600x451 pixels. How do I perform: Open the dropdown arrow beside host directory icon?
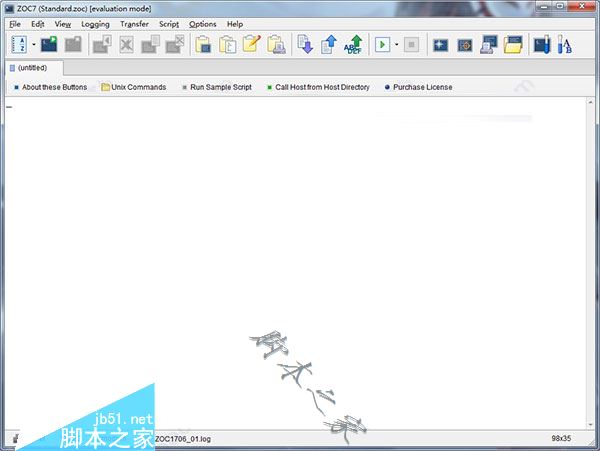click(x=34, y=45)
